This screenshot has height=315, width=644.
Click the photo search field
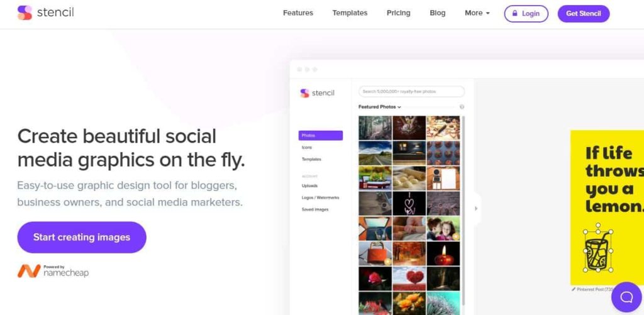(411, 92)
